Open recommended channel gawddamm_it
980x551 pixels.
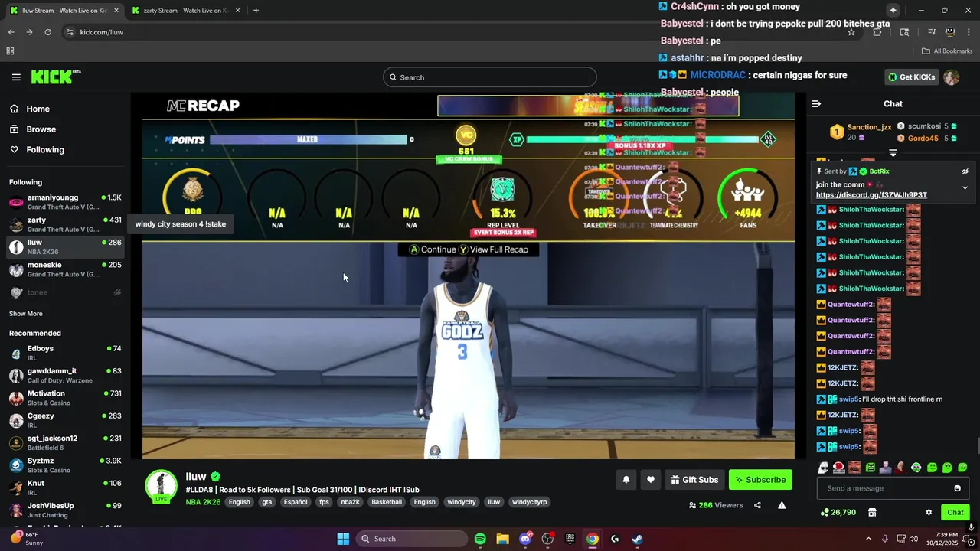[x=65, y=375]
